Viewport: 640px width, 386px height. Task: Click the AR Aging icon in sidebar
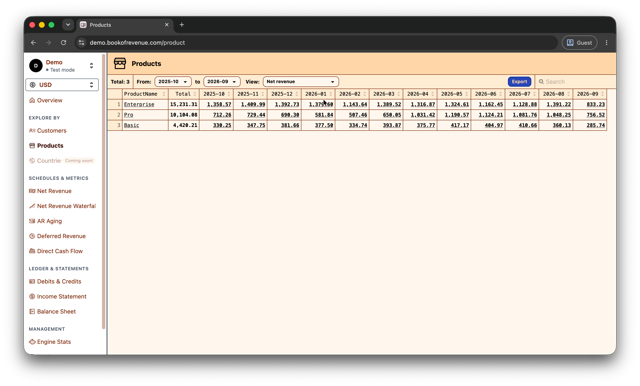click(32, 221)
